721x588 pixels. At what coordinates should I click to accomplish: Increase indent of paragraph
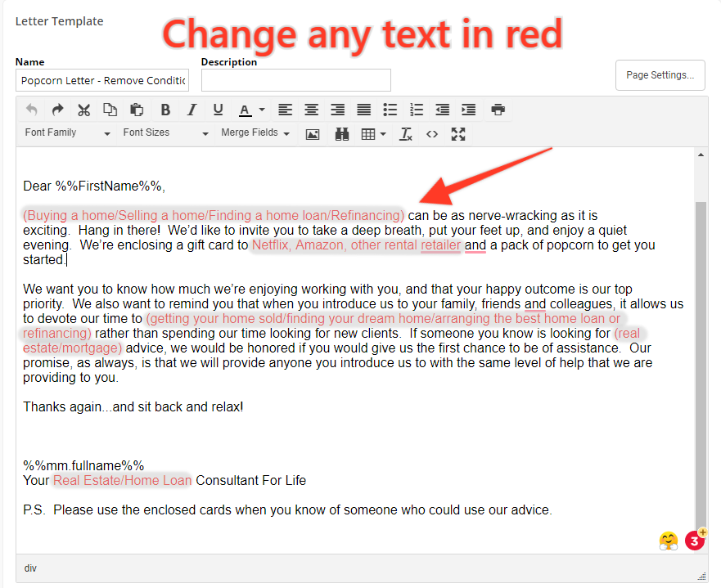[469, 110]
